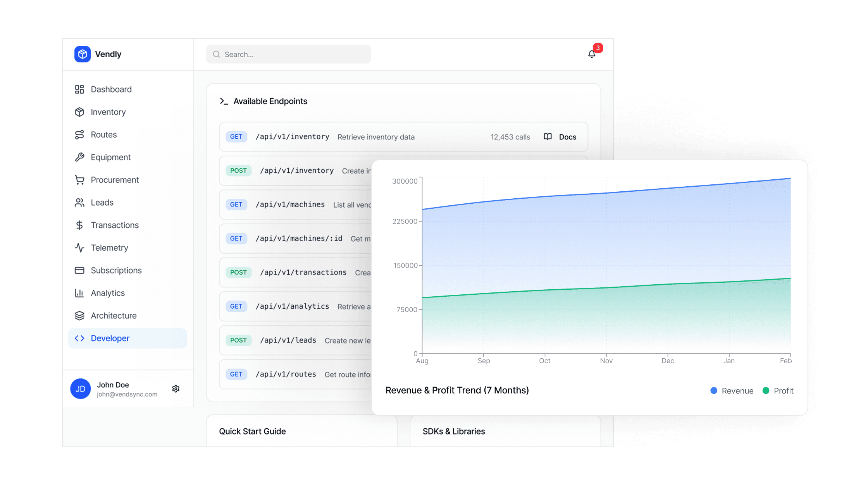This screenshot has height=488, width=868.
Task: Open Procurement via the shopping cart icon
Action: 79,179
